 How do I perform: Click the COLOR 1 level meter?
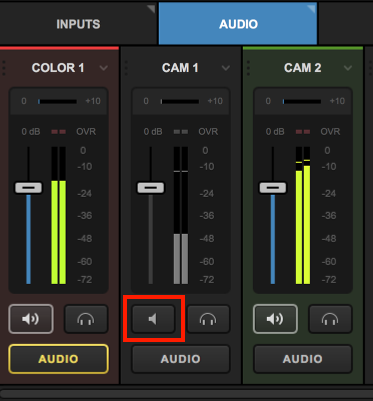[x=58, y=215]
